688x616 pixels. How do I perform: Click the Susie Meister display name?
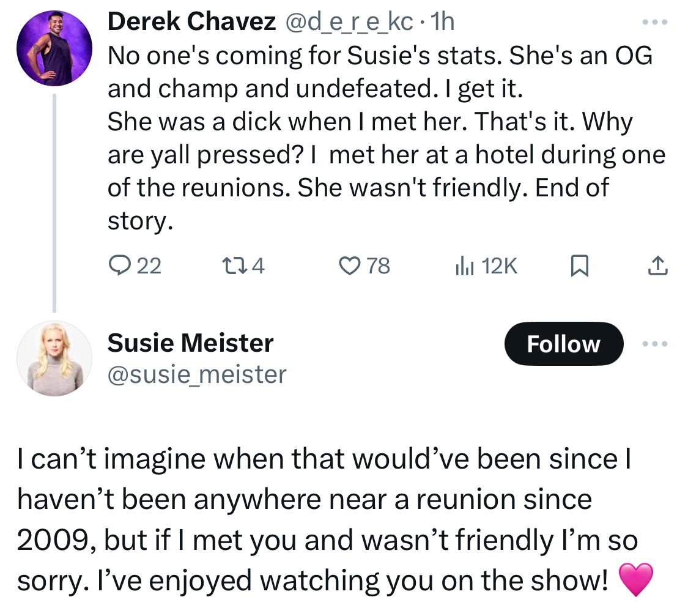point(190,343)
